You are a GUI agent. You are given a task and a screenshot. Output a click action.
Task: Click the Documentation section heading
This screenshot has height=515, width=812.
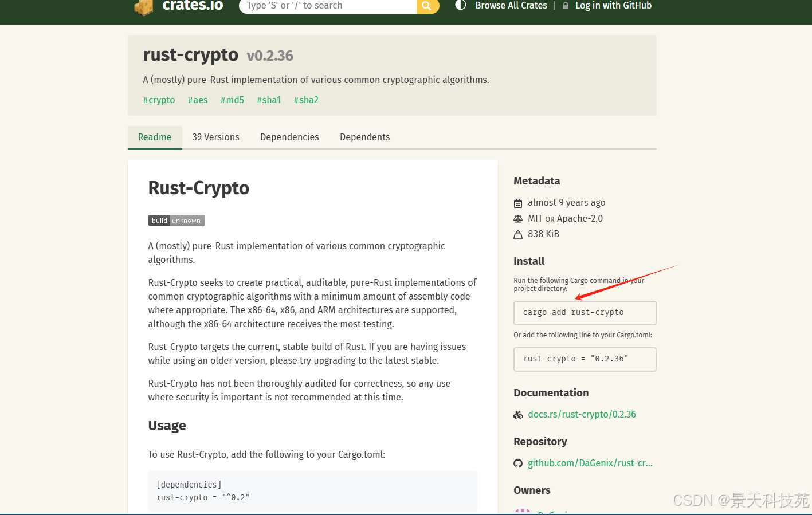click(551, 393)
